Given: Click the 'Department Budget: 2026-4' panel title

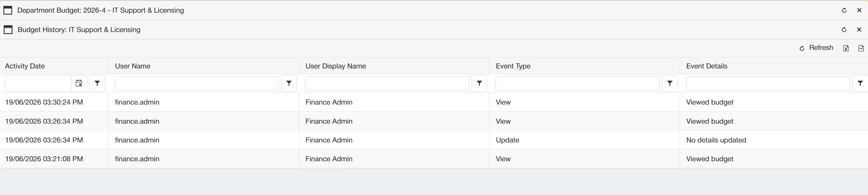Looking at the screenshot, I should coord(100,11).
